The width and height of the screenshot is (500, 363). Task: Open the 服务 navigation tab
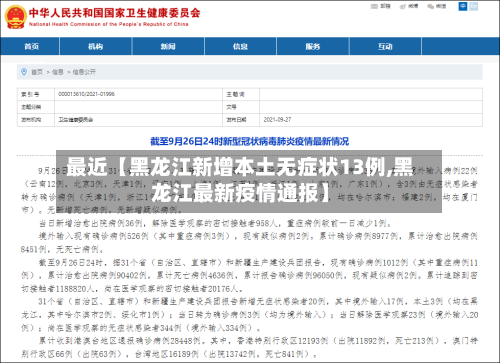click(313, 46)
